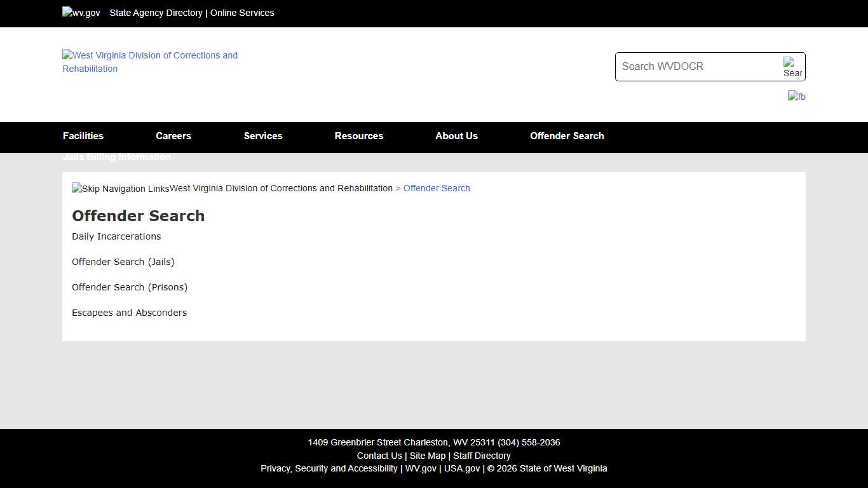This screenshot has height=488, width=868.
Task: Open Offender Search (Jails)
Action: click(123, 261)
